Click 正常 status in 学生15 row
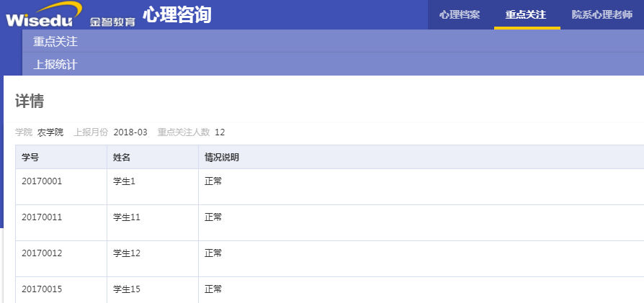The width and height of the screenshot is (644, 303). click(213, 289)
